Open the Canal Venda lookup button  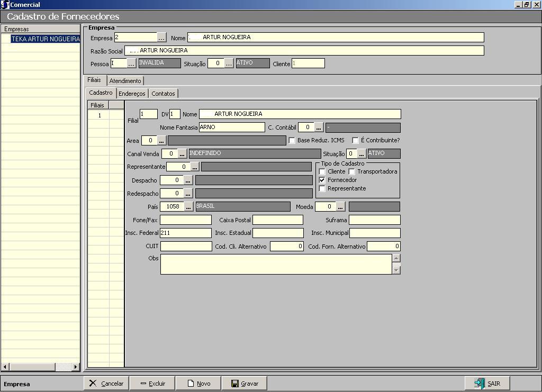coord(182,153)
